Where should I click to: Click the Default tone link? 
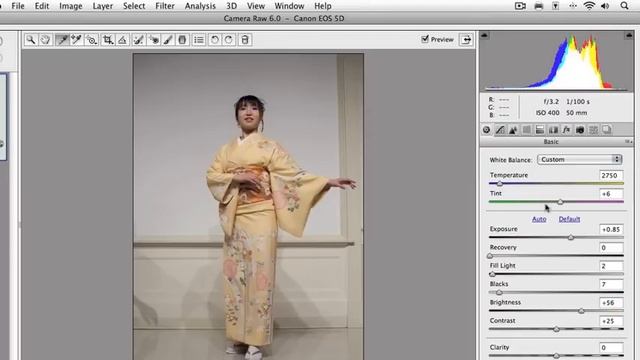pyautogui.click(x=569, y=219)
